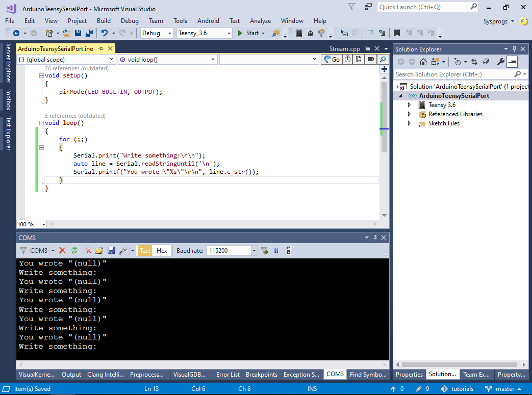The height and width of the screenshot is (395, 532).
Task: Click the embedded chip icon in main toolbar
Action: tap(299, 33)
